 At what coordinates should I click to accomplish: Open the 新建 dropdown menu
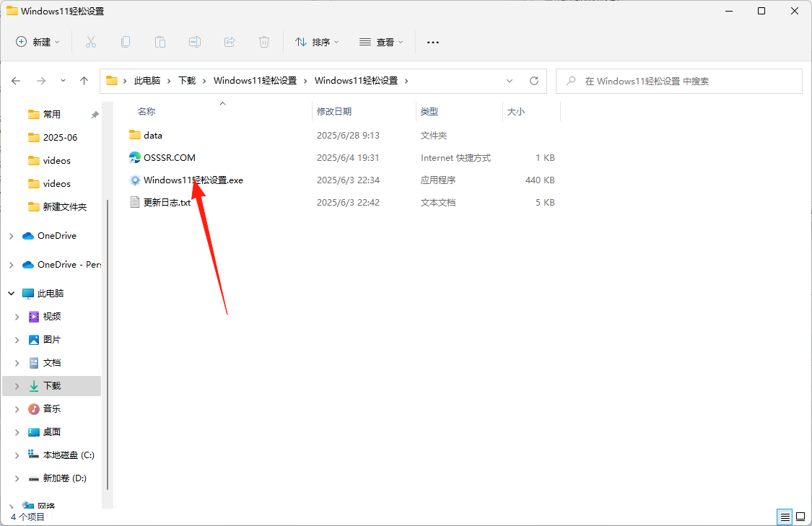tap(38, 43)
